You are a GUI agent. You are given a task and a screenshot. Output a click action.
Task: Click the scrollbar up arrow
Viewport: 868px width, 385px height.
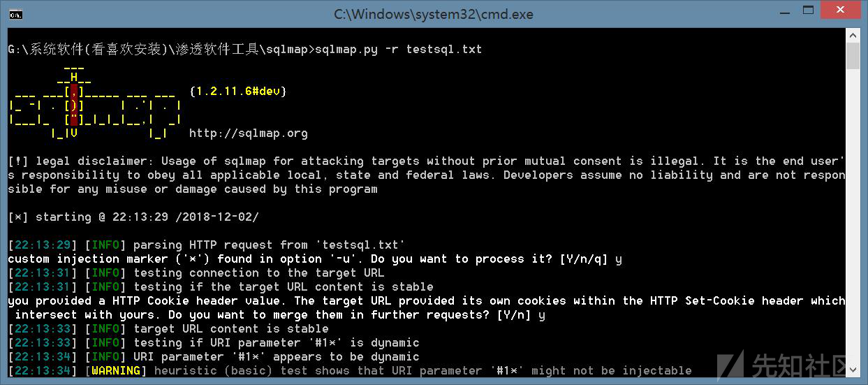(x=852, y=35)
